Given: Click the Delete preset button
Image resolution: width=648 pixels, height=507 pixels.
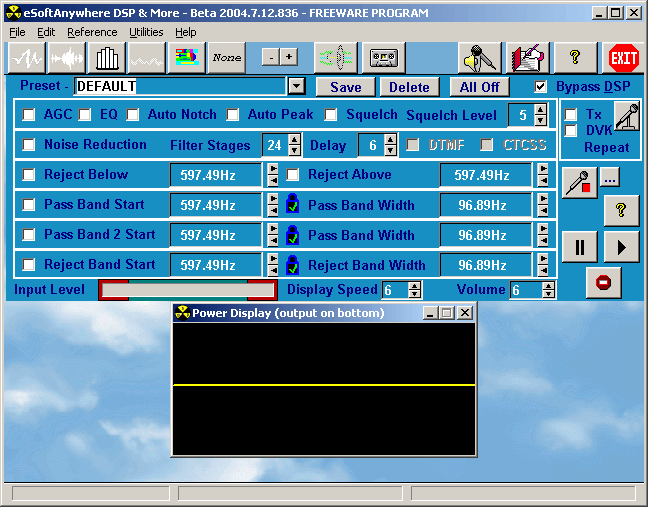Looking at the screenshot, I should (x=409, y=87).
